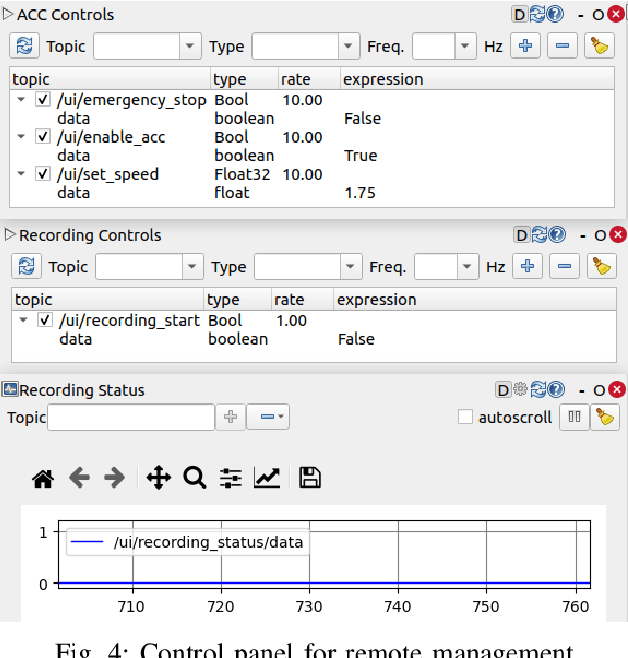Remove topic in Recording Controls panel
This screenshot has height=658, width=628.
pos(564,266)
